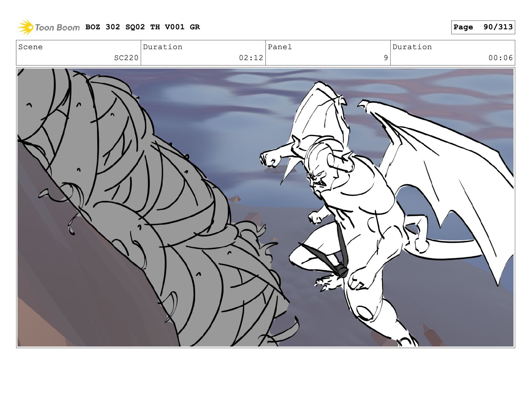Click the Scene header label
532x411 pixels.
coord(31,47)
